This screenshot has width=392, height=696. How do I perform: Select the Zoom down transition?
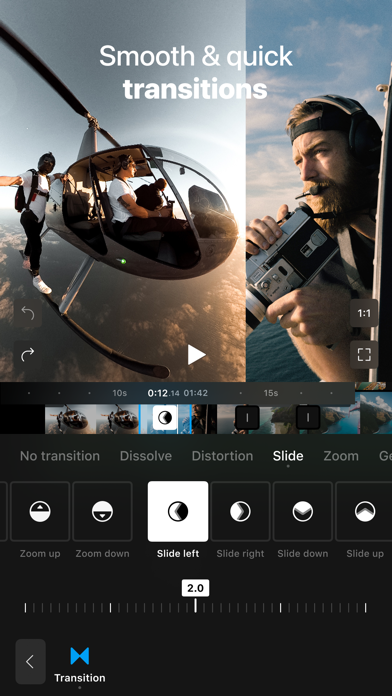point(103,511)
